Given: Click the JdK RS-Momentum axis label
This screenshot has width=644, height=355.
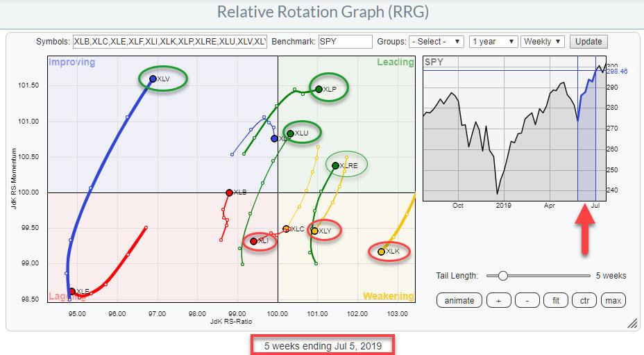Looking at the screenshot, I should pos(15,179).
